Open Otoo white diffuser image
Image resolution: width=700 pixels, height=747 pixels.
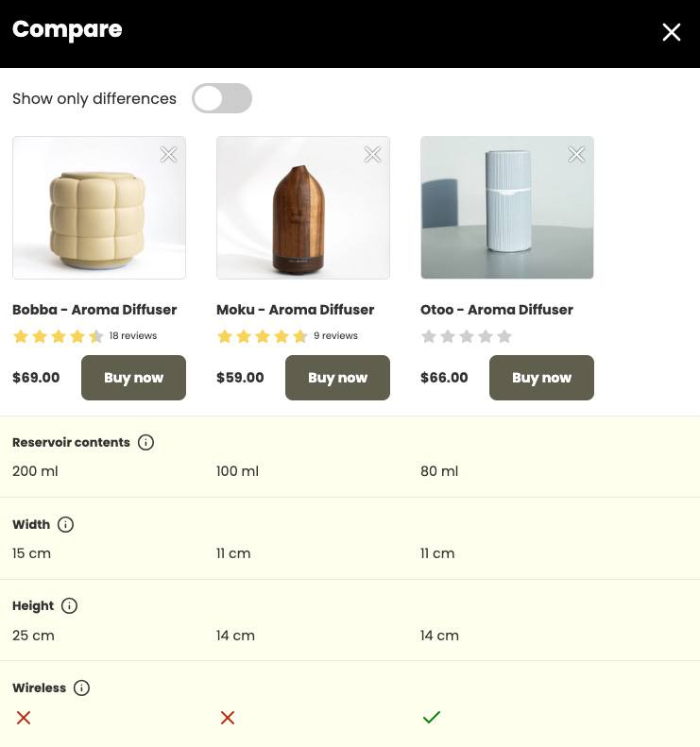(x=507, y=208)
